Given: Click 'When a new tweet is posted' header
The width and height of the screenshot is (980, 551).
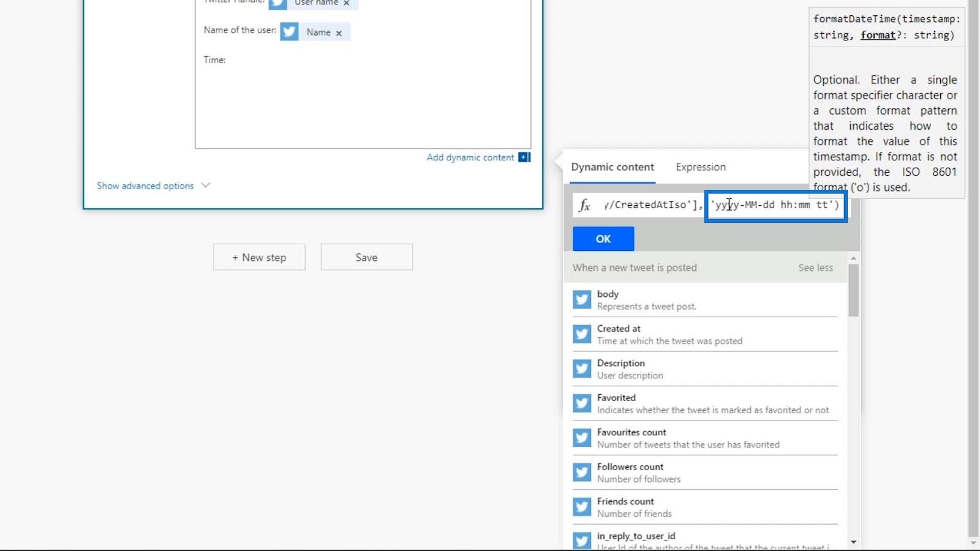Looking at the screenshot, I should 635,268.
